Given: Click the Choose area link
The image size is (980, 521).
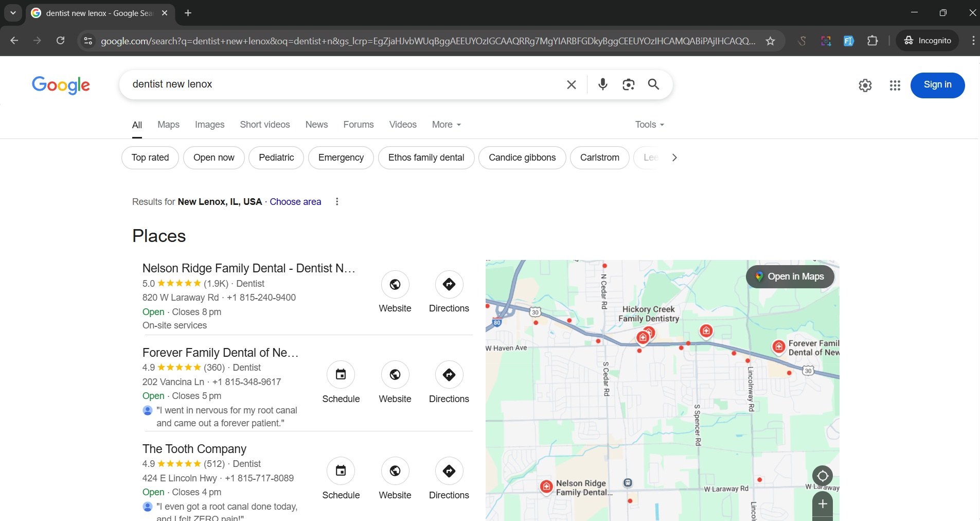Looking at the screenshot, I should [295, 202].
